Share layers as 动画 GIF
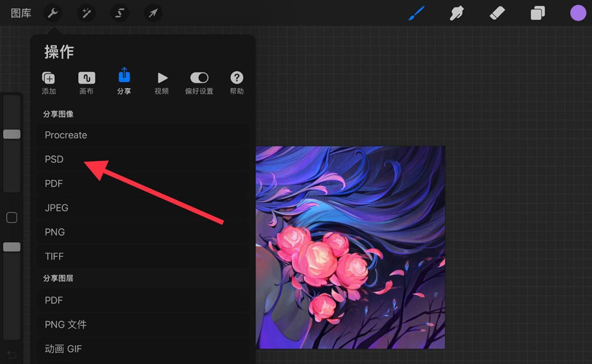This screenshot has width=592, height=364. pos(63,349)
